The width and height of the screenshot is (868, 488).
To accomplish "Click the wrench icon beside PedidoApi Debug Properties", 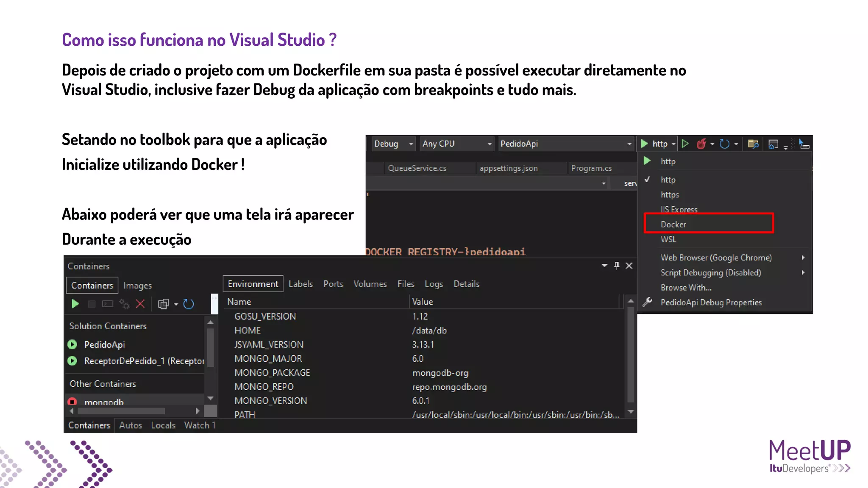I will (647, 302).
